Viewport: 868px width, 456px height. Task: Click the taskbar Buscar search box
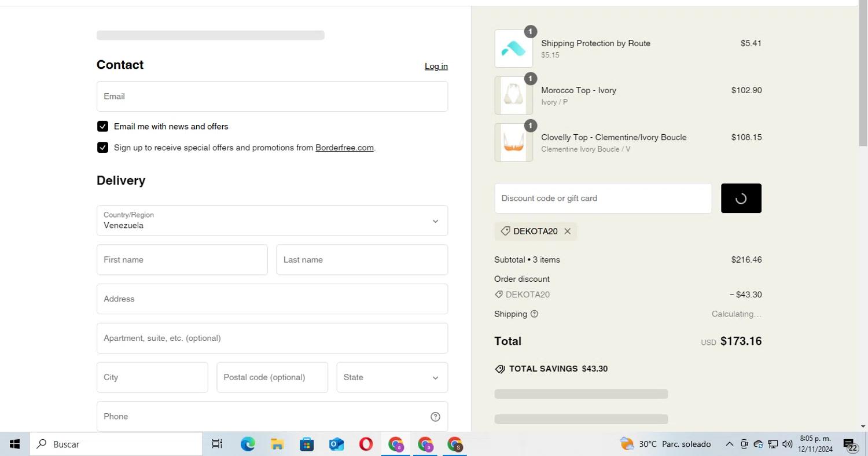click(x=116, y=444)
